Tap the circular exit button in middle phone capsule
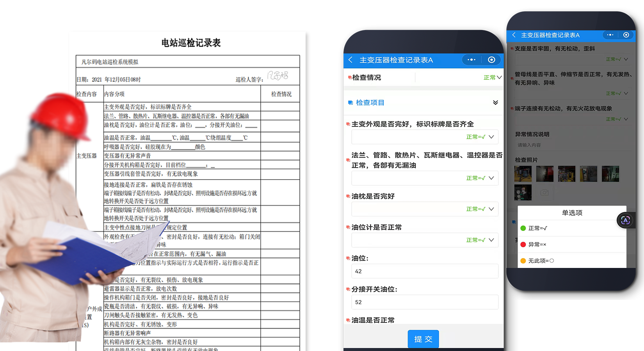The image size is (644, 351). [491, 60]
